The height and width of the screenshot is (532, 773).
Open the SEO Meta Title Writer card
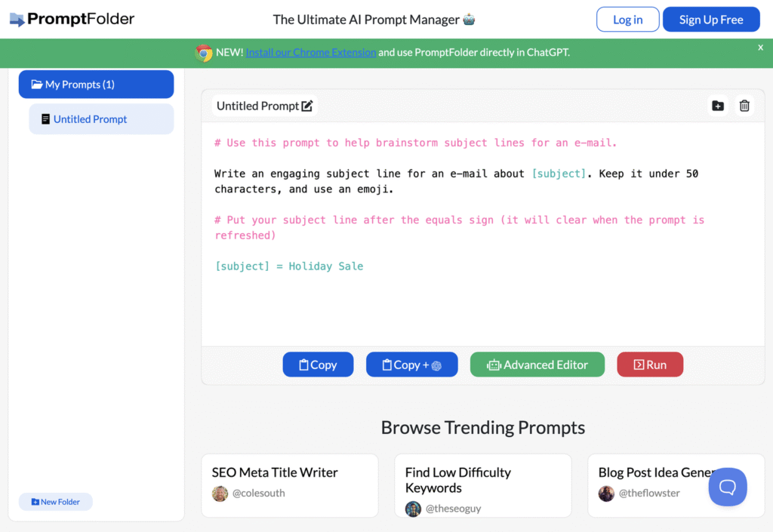pos(290,485)
